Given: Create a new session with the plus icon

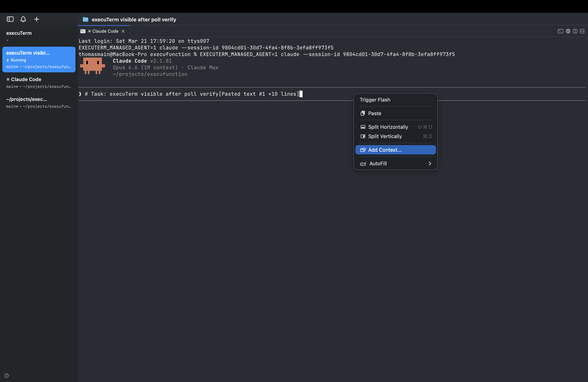Looking at the screenshot, I should pyautogui.click(x=36, y=19).
